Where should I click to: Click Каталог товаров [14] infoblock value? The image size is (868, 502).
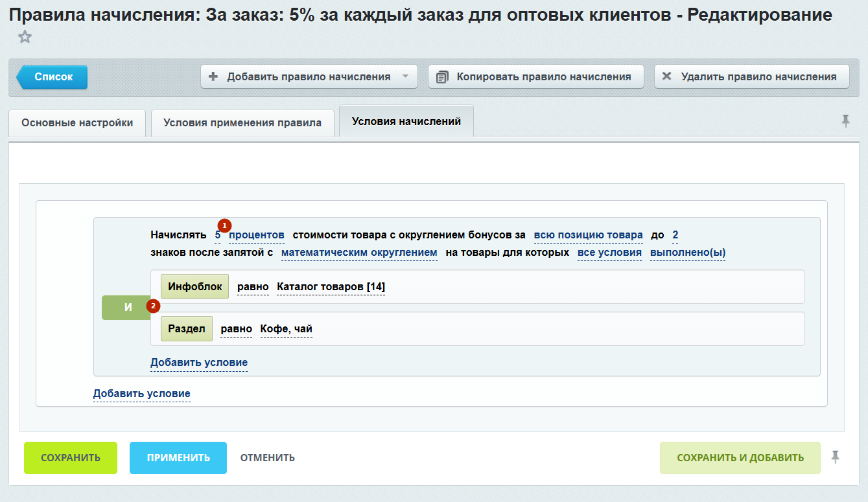click(331, 287)
